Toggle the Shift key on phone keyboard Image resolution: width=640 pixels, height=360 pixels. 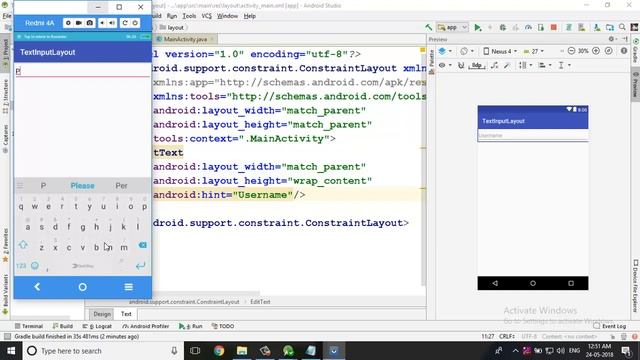(23, 245)
